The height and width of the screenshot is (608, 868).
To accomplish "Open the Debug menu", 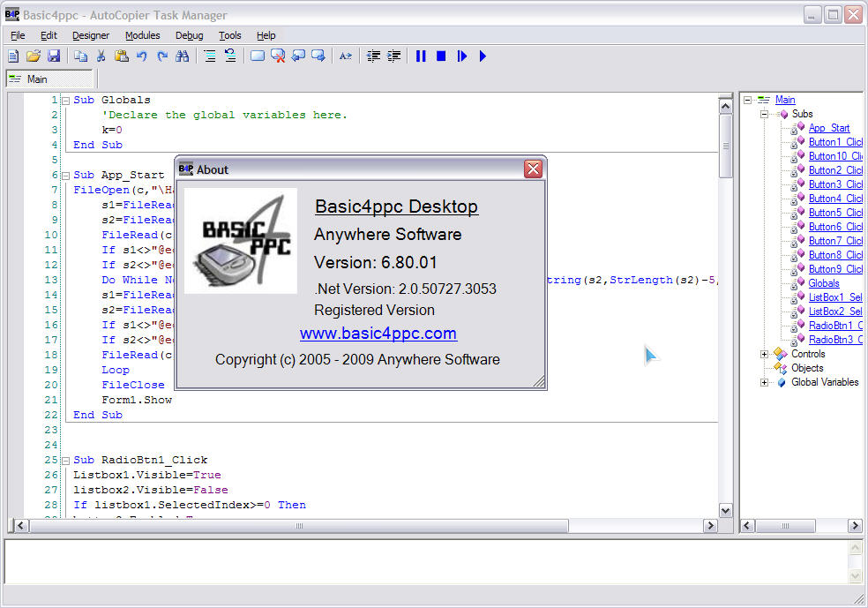I will click(190, 35).
